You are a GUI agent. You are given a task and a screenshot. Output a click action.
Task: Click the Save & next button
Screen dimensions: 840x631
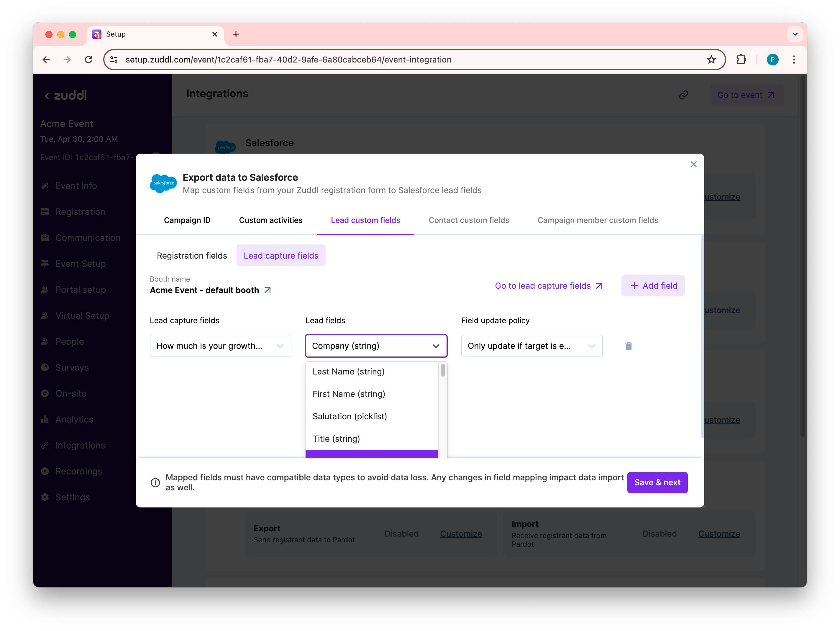(657, 483)
